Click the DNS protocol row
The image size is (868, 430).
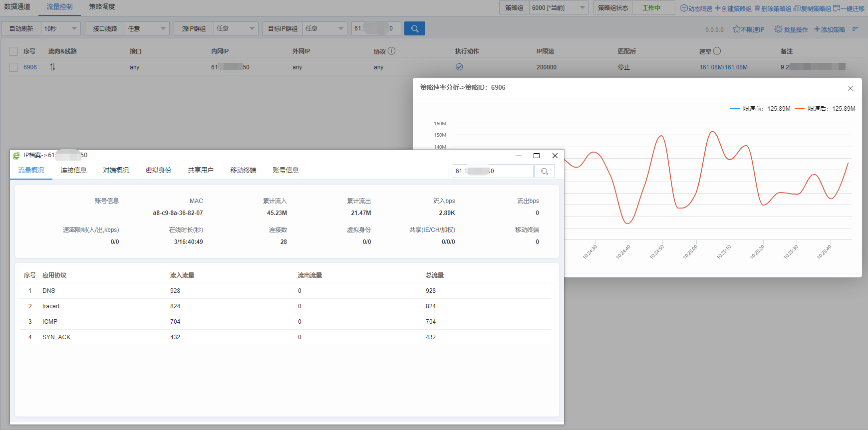286,291
